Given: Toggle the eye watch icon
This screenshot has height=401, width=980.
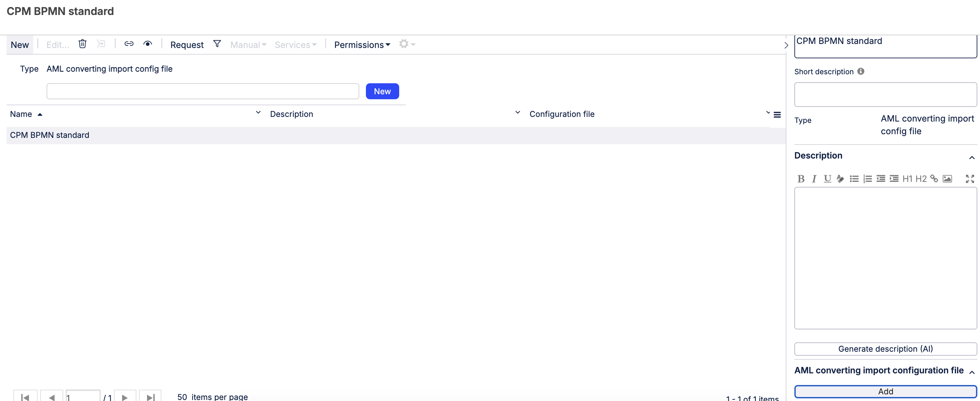Looking at the screenshot, I should point(148,44).
